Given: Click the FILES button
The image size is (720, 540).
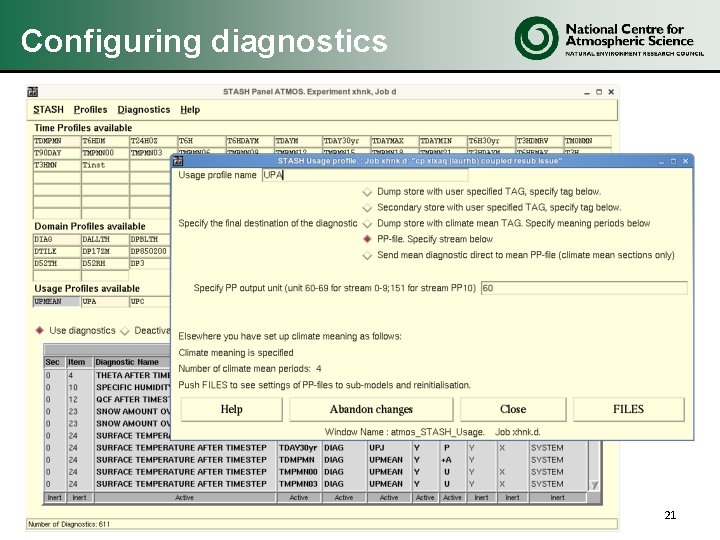Looking at the screenshot, I should click(x=629, y=409).
